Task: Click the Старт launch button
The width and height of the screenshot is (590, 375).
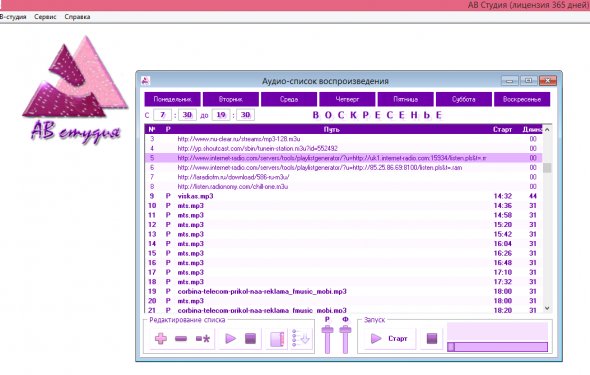Action: click(x=389, y=339)
